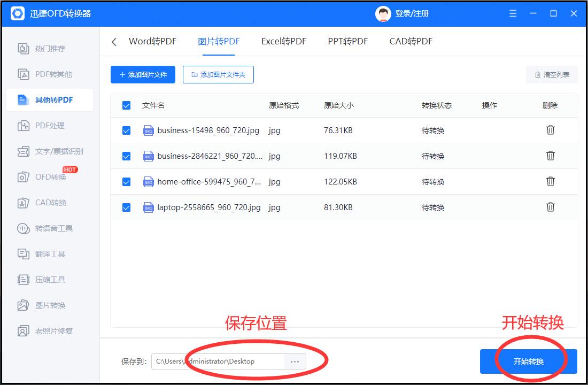
Task: Click the back chevron beside Word转PDF
Action: click(113, 41)
